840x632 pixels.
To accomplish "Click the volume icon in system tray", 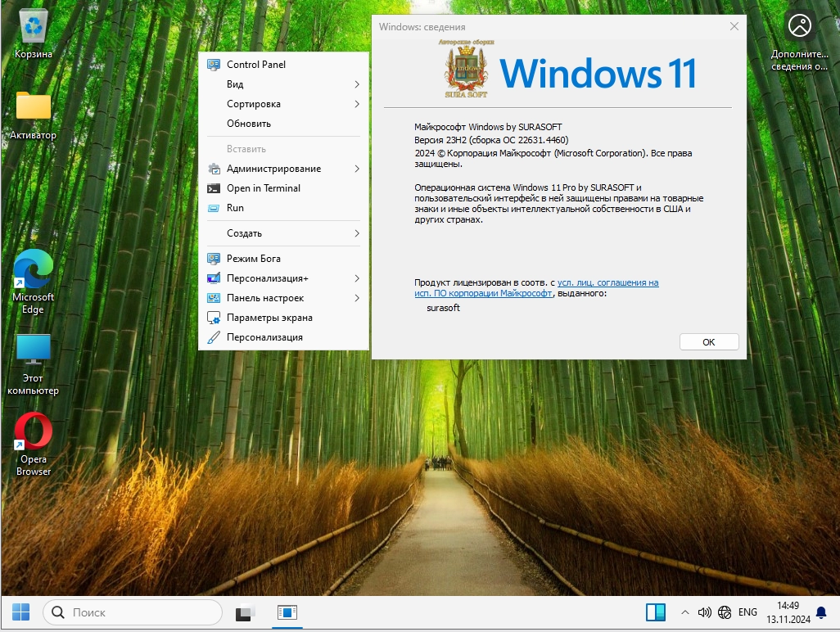I will 704,612.
